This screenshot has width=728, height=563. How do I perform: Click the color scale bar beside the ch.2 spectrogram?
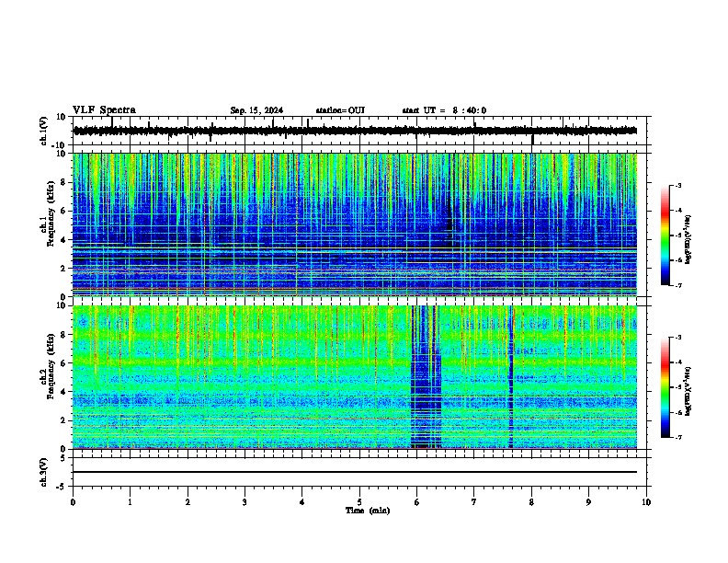point(665,387)
